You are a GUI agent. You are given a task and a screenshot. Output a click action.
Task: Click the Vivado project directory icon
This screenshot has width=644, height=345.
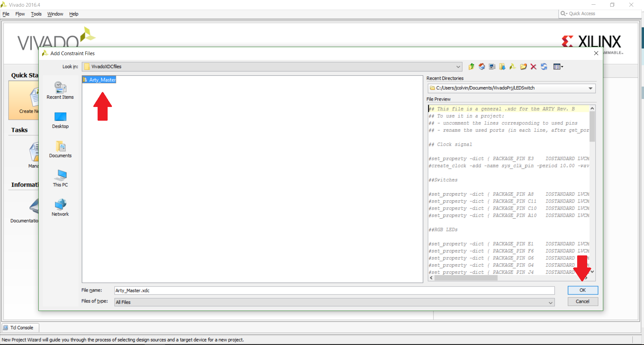[x=513, y=67]
